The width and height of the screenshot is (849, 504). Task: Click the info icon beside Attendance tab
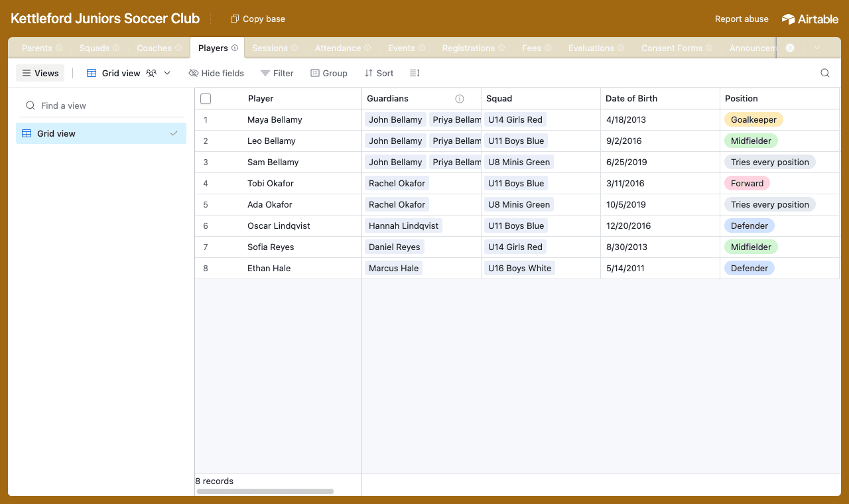(x=367, y=48)
